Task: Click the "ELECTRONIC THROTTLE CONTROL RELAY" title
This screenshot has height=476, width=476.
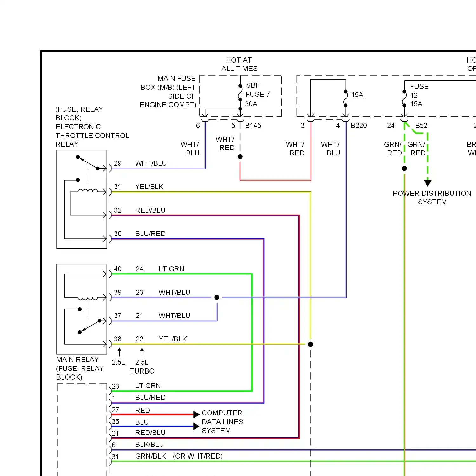Action: point(92,136)
